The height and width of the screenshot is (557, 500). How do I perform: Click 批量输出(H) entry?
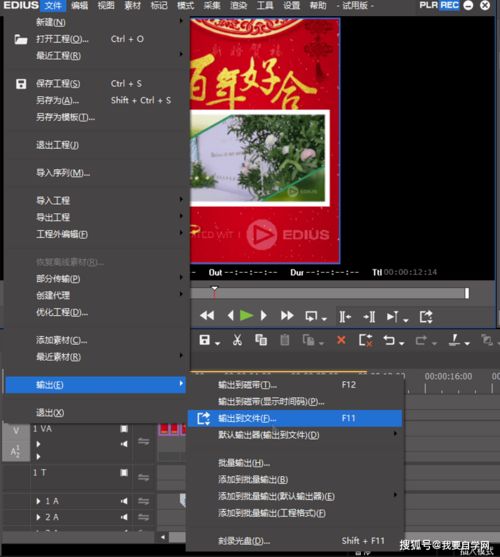pos(244,463)
